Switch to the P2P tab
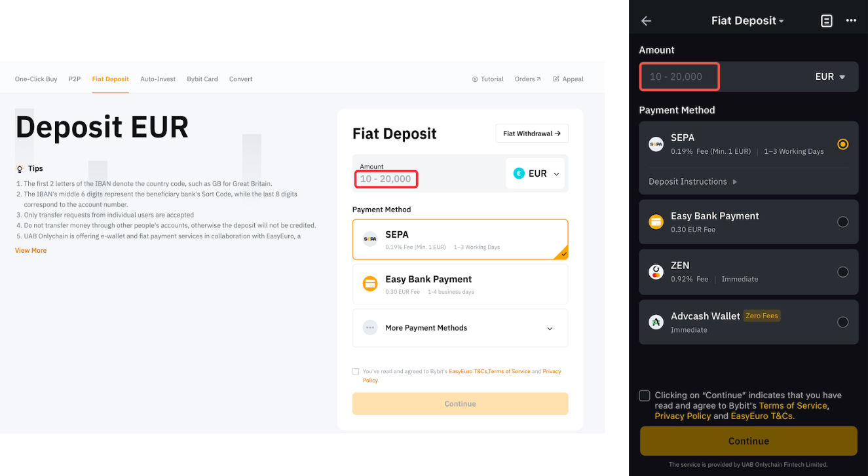 [74, 79]
